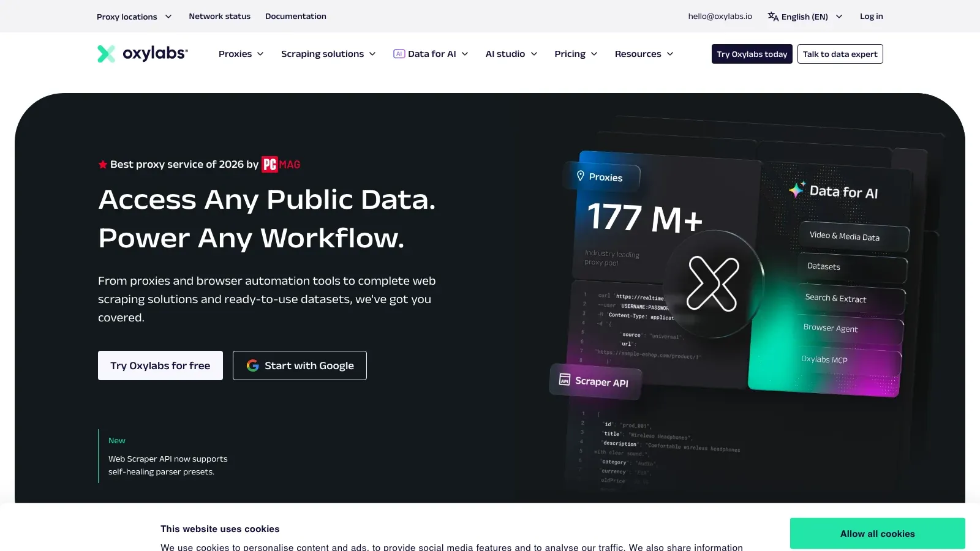Click Try Oxylabs today button
The width and height of the screenshot is (980, 551).
752,54
